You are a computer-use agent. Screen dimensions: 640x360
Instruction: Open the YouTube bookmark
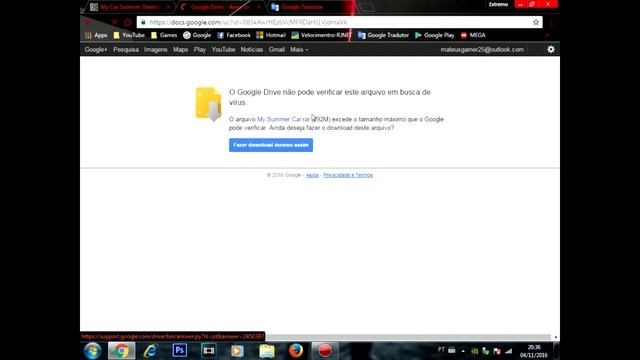[129, 35]
